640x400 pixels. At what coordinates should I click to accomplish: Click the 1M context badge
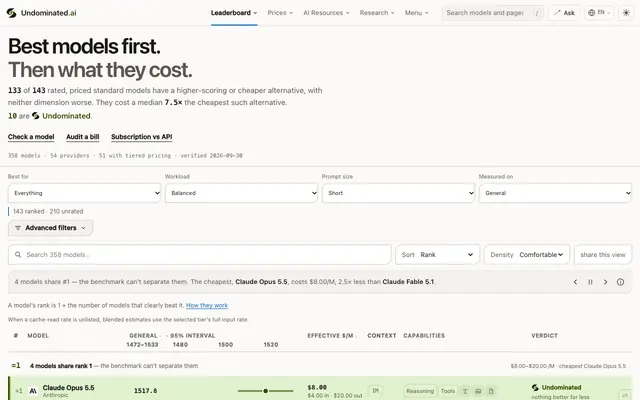pos(375,391)
